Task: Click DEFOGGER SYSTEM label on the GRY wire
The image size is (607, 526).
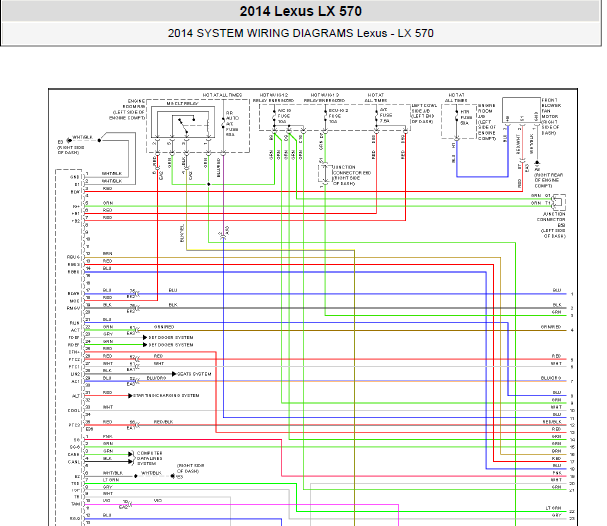Action: tap(171, 338)
